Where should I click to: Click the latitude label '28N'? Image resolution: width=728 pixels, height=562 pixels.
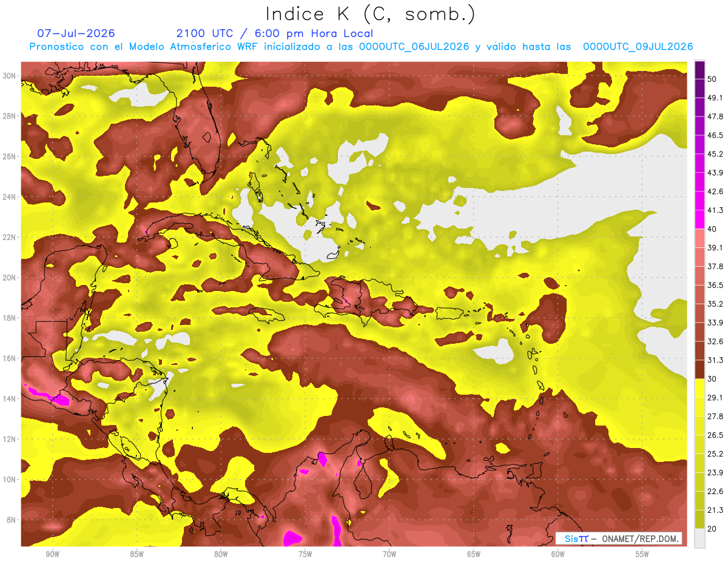[10, 116]
